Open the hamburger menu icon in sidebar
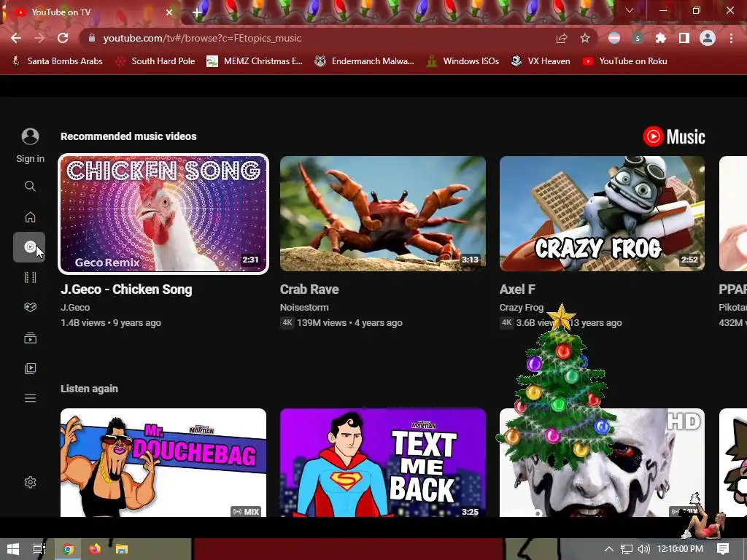The image size is (747, 560). [x=30, y=398]
